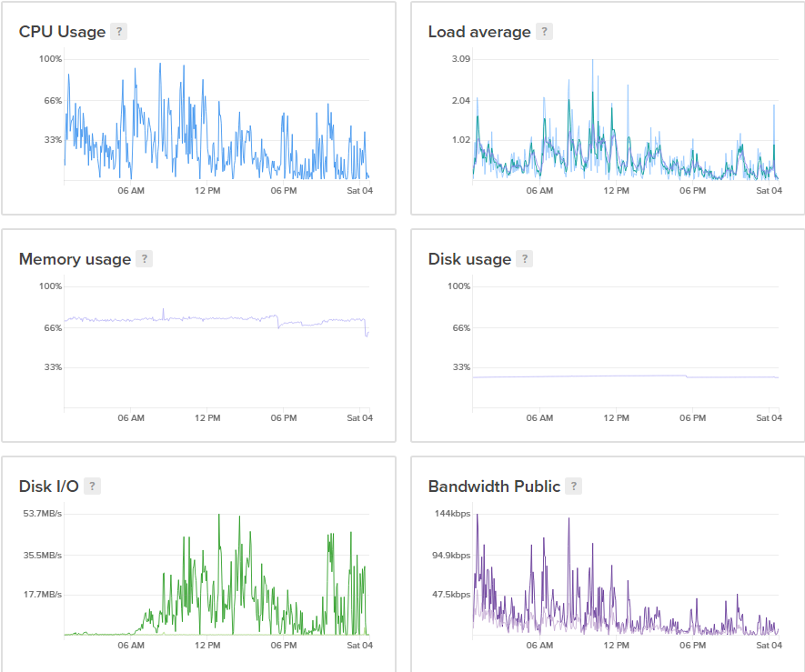Image resolution: width=805 pixels, height=672 pixels.
Task: Click the Bandwidth Public title text
Action: 494,486
